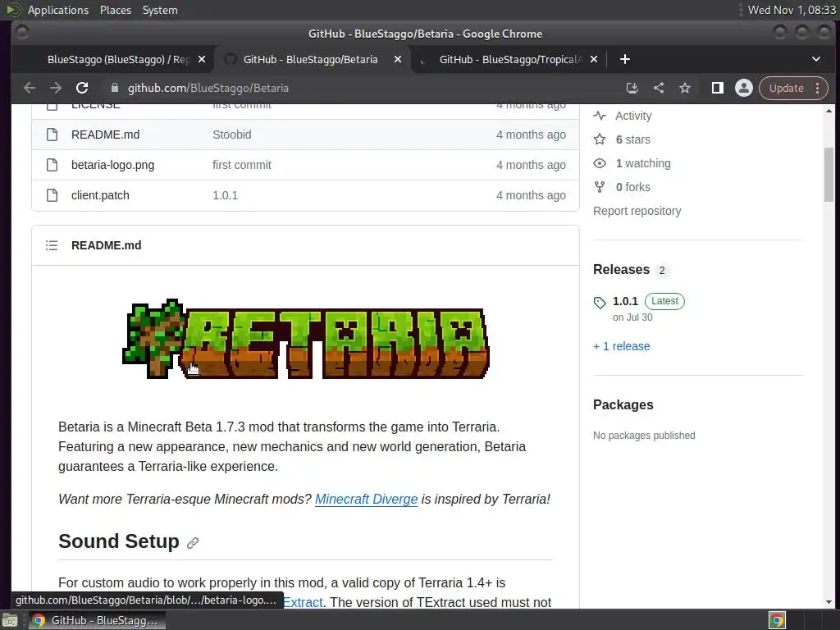This screenshot has height=630, width=840.
Task: Open the Chrome profile avatar
Action: pyautogui.click(x=743, y=88)
